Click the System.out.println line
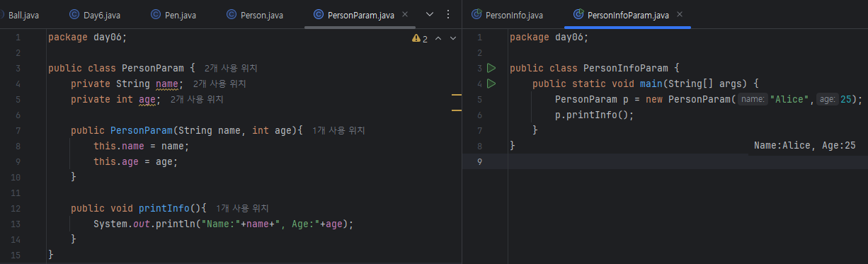868x264 pixels. pyautogui.click(x=223, y=224)
